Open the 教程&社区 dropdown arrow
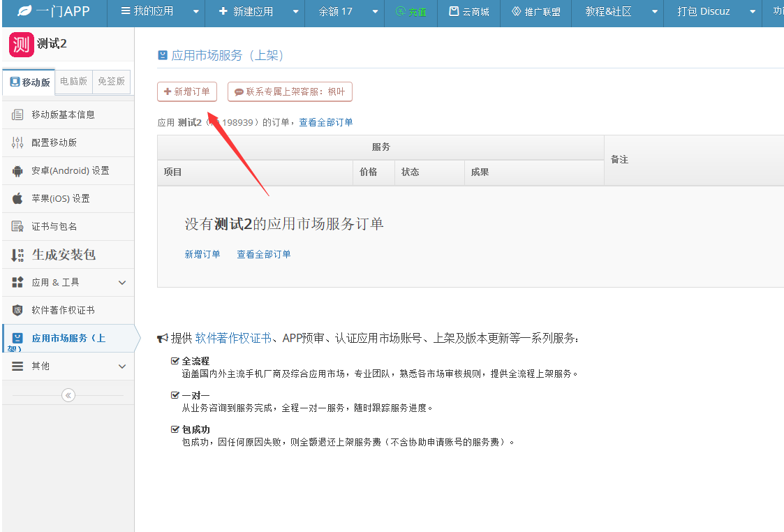The width and height of the screenshot is (784, 532). coord(655,11)
